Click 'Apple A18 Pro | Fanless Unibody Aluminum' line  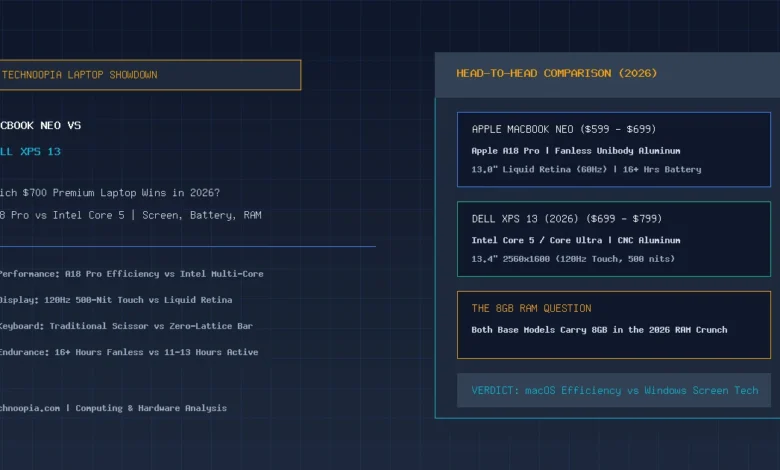[x=576, y=151]
